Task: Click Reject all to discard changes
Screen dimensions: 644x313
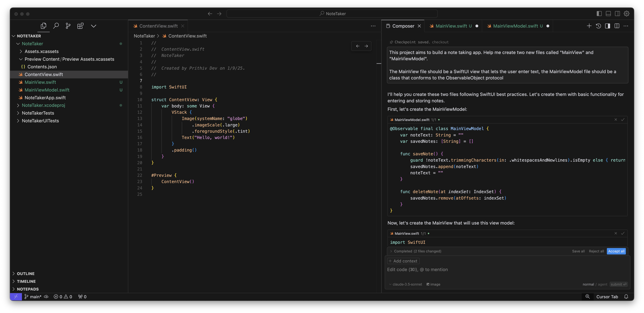Action: (x=596, y=251)
